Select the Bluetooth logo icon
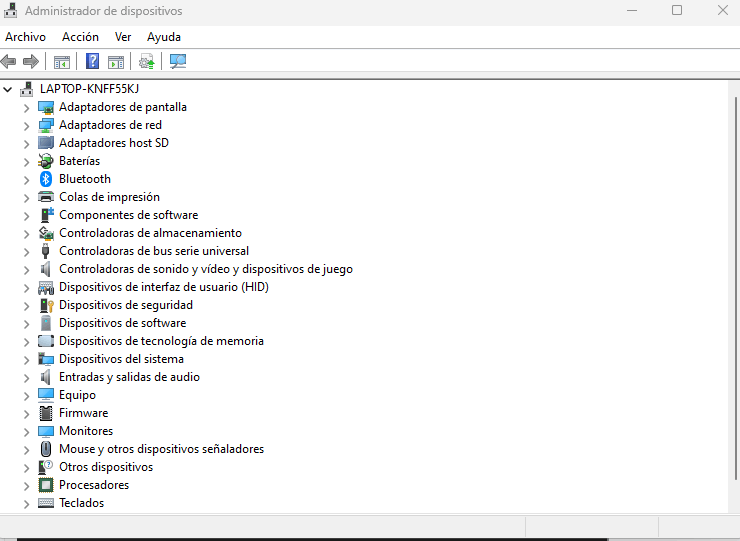Screen dimensions: 740x541 click(x=46, y=179)
